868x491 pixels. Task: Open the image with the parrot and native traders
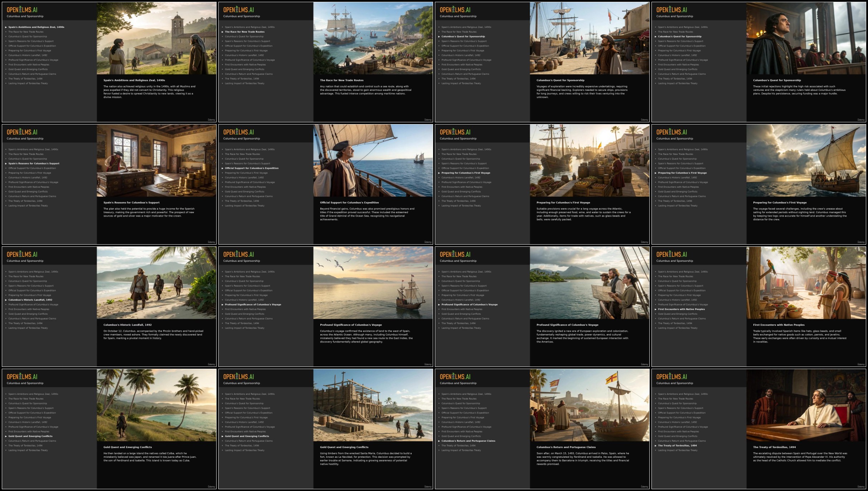click(806, 283)
